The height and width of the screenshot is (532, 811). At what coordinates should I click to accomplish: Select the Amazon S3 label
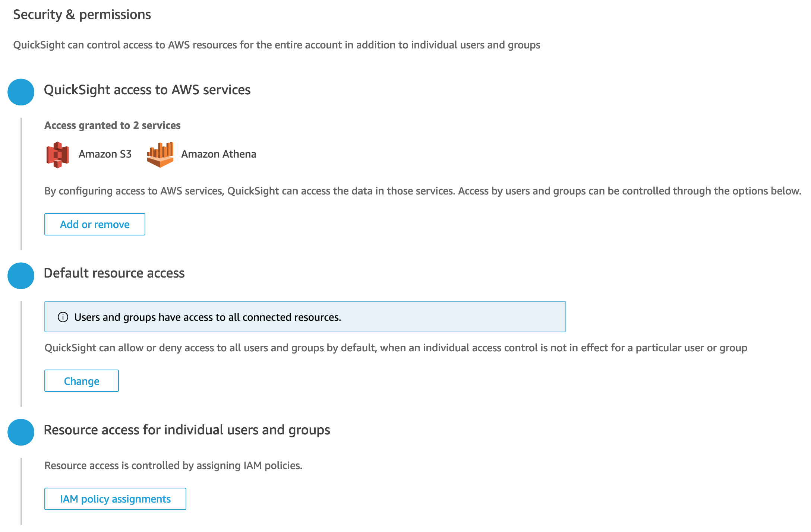click(105, 154)
